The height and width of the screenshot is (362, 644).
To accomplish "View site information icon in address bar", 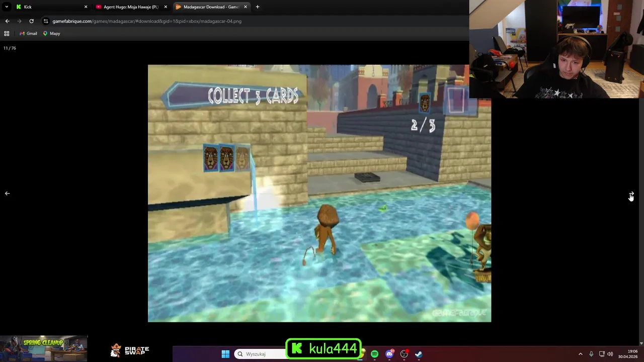I will click(x=46, y=21).
